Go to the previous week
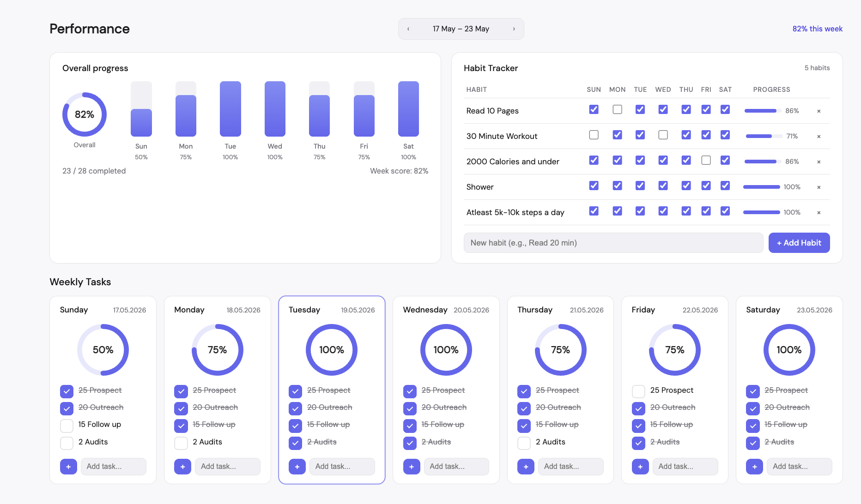 click(x=408, y=29)
